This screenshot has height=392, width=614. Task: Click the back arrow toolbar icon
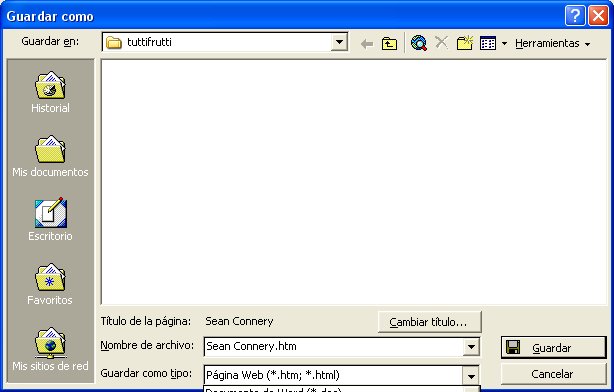tap(367, 43)
